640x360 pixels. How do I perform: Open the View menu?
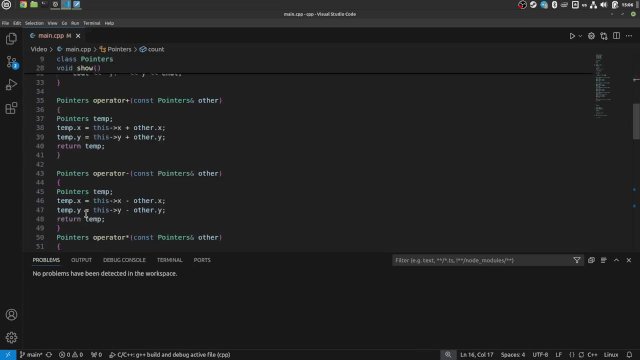tap(52, 23)
